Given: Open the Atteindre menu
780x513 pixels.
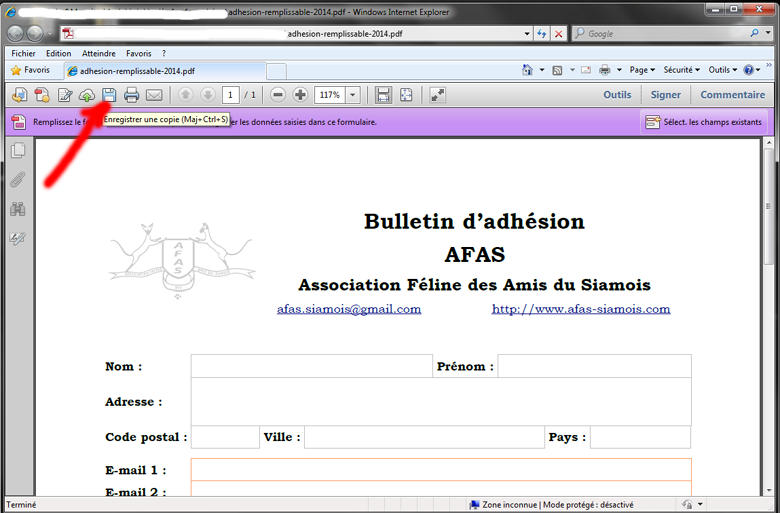Looking at the screenshot, I should pos(98,53).
